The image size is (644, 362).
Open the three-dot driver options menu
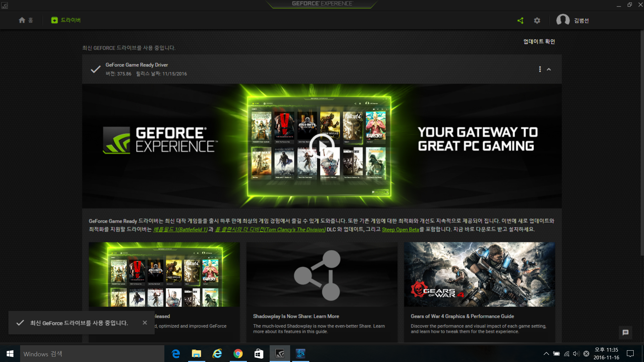point(540,69)
